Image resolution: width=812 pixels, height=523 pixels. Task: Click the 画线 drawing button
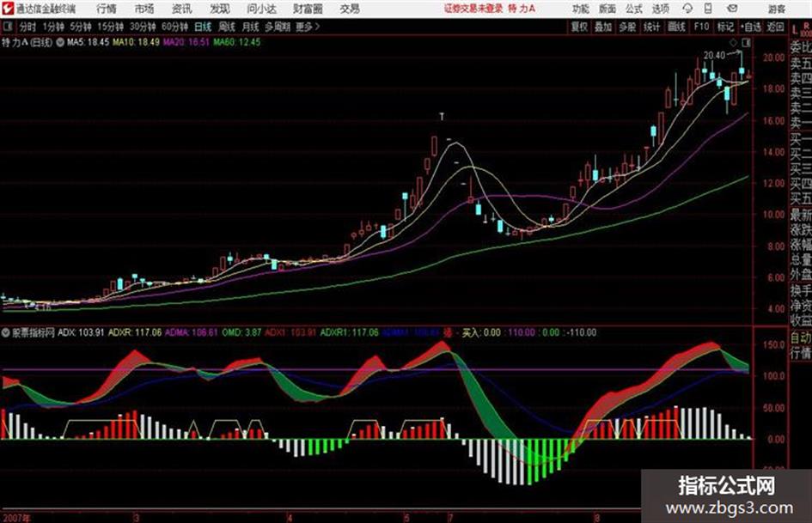[x=676, y=27]
